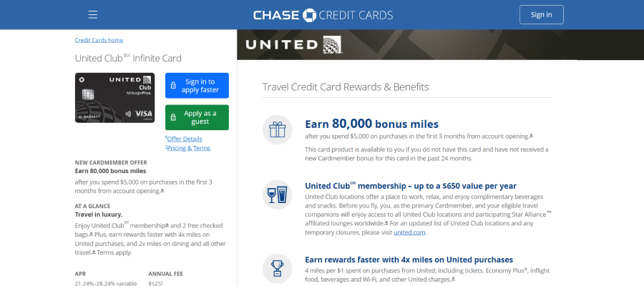Click Sign in to apply faster button
The width and height of the screenshot is (644, 286).
(197, 85)
